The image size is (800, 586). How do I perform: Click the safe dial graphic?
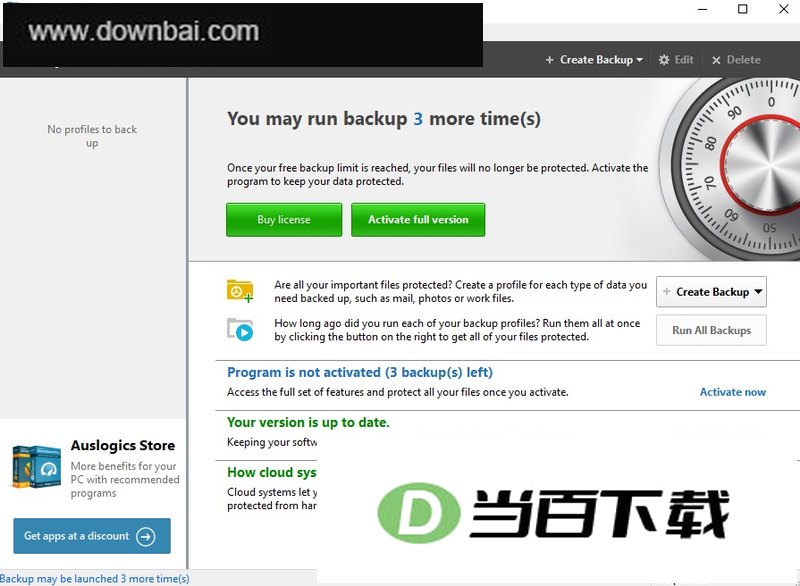[730, 169]
